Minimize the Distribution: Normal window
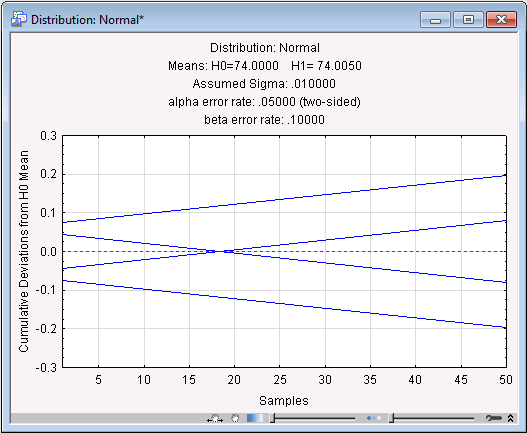The width and height of the screenshot is (527, 433). 435,19
